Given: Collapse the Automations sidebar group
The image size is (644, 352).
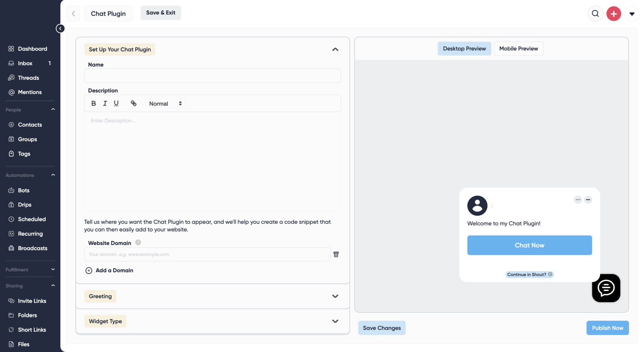Looking at the screenshot, I should 53,175.
